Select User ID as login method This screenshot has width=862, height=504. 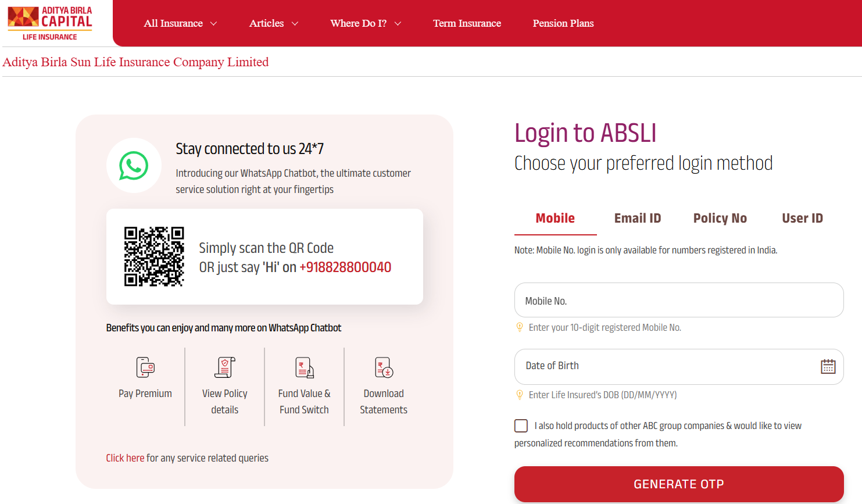802,218
